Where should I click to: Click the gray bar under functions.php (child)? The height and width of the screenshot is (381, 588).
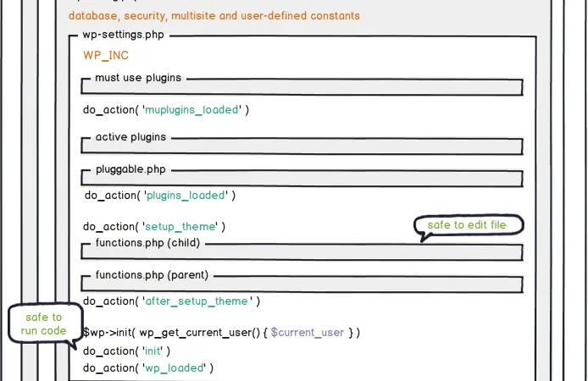[302, 252]
